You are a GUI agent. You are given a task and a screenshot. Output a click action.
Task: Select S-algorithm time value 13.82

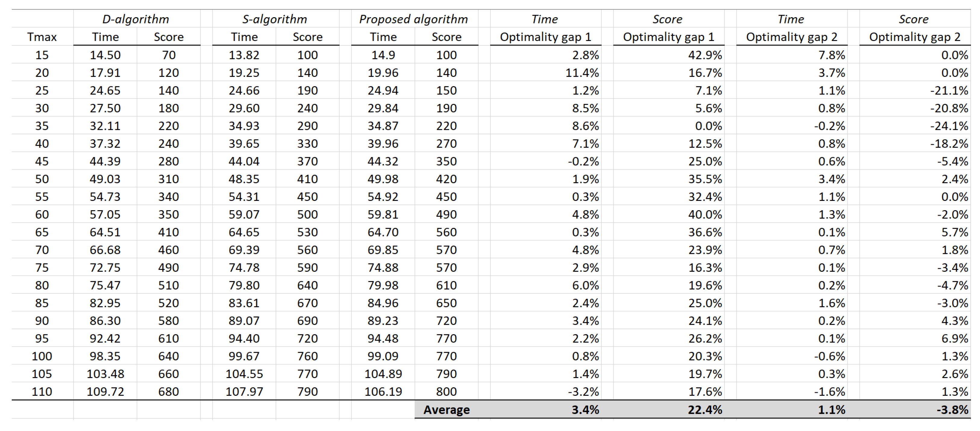coord(244,55)
